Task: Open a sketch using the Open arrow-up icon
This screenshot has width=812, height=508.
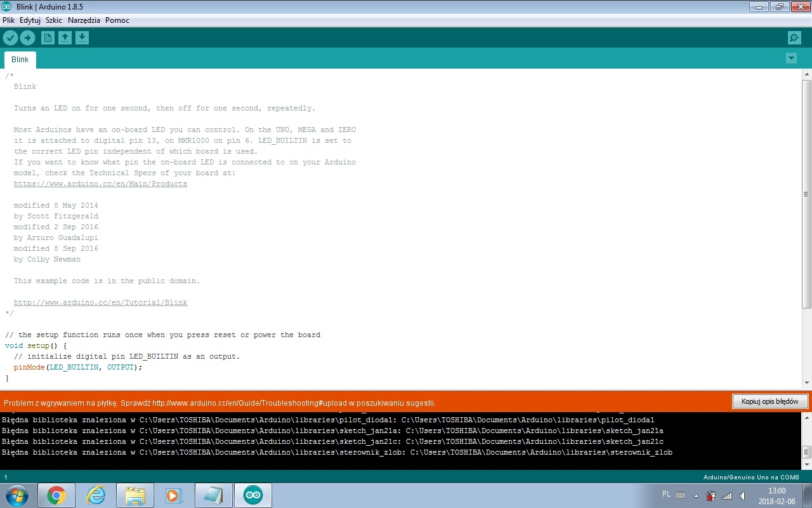Action: (x=65, y=38)
